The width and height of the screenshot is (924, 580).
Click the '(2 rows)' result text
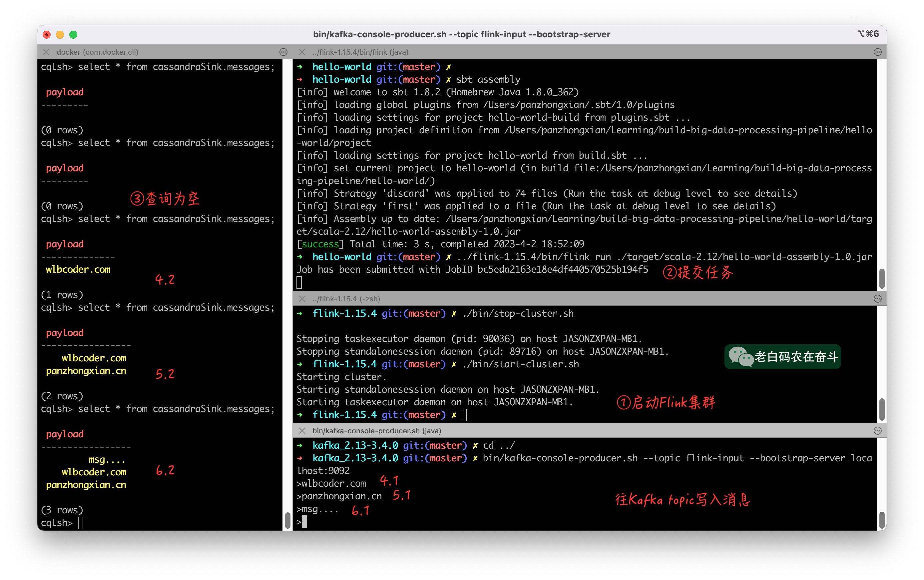62,396
